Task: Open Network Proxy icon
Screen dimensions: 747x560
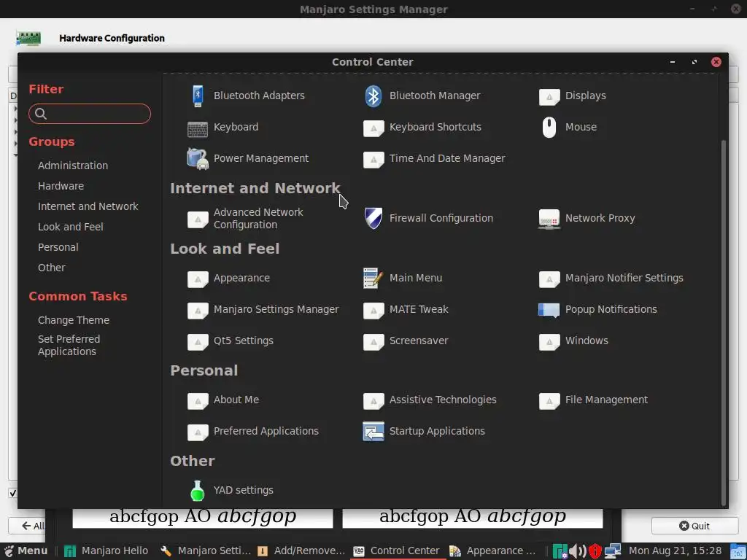Action: click(549, 219)
